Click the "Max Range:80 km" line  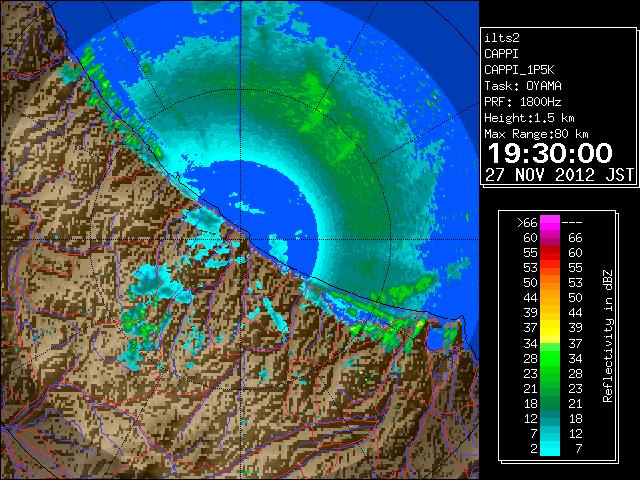pyautogui.click(x=536, y=134)
